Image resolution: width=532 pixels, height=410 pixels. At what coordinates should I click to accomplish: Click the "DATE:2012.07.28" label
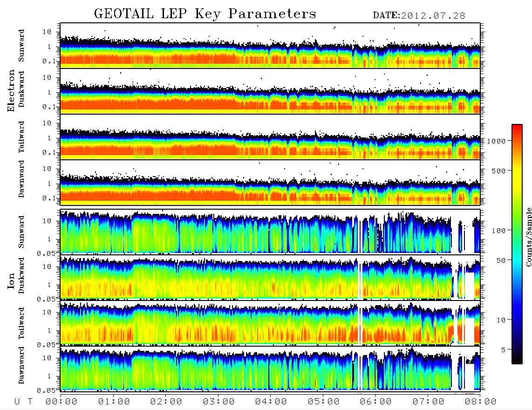419,16
